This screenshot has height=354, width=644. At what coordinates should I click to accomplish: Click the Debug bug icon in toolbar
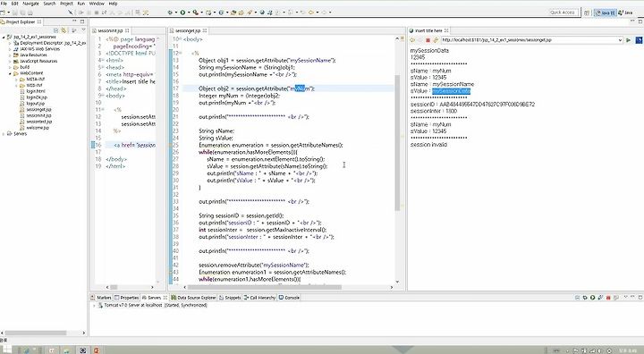tap(170, 13)
